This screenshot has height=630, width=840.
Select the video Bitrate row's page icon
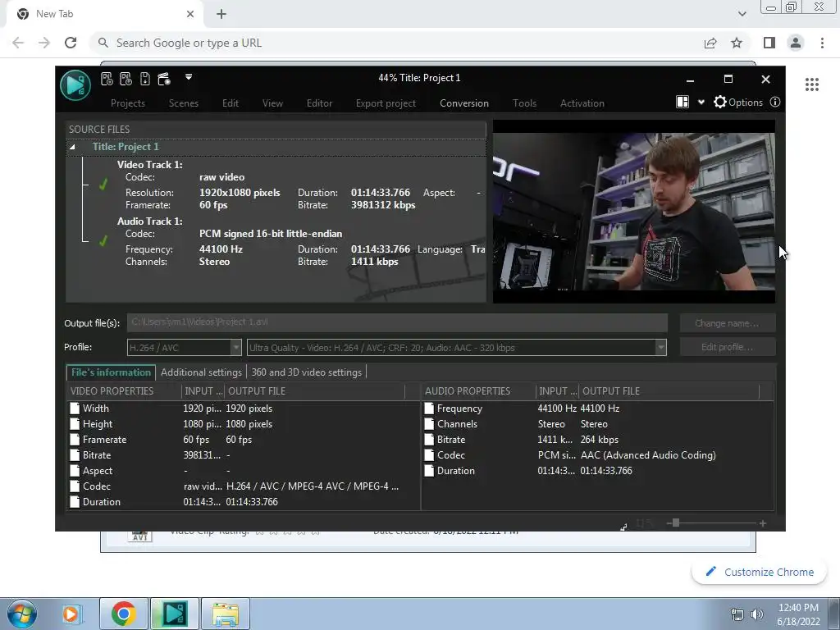(x=75, y=454)
